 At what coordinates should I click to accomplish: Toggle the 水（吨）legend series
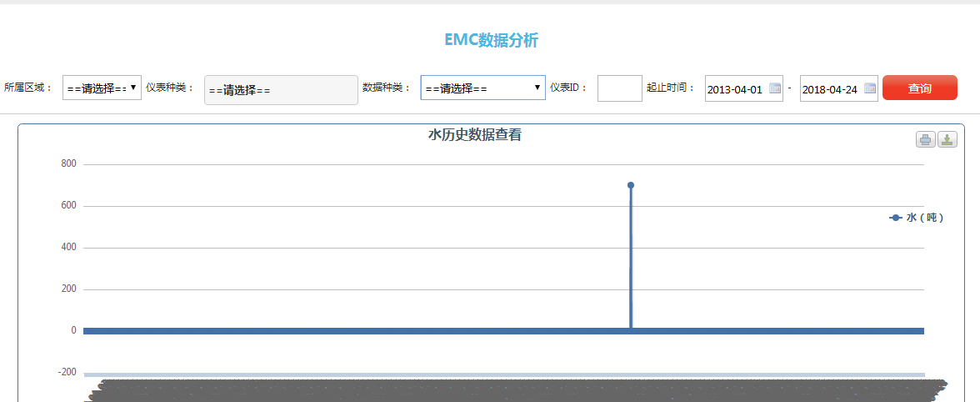tap(917, 218)
